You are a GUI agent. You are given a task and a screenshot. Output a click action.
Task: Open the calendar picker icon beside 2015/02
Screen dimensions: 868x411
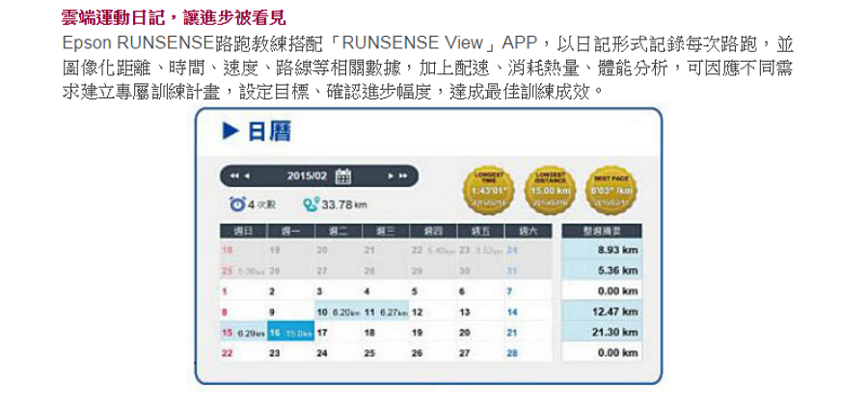click(343, 177)
